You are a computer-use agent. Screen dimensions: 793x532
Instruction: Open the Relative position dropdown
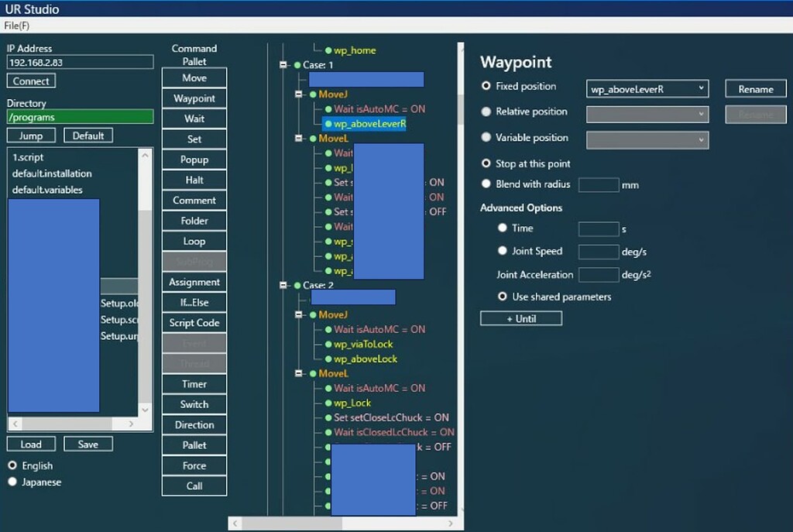pyautogui.click(x=647, y=115)
